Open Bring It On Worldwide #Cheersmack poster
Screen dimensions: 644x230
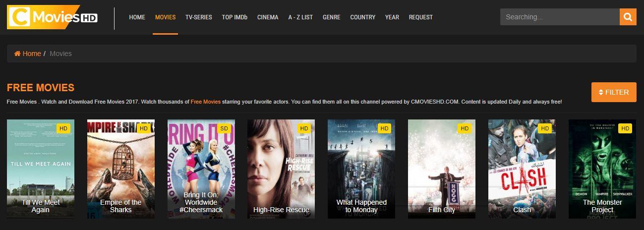[201, 169]
